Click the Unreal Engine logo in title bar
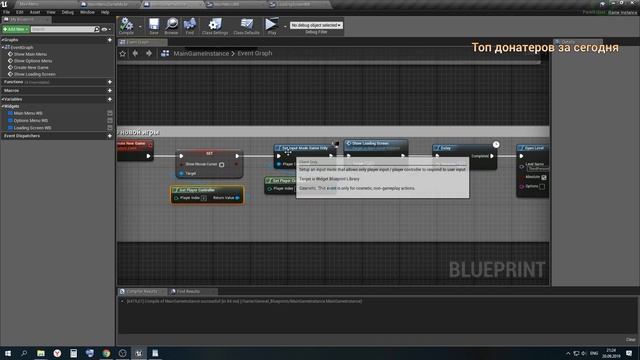 tap(4, 4)
